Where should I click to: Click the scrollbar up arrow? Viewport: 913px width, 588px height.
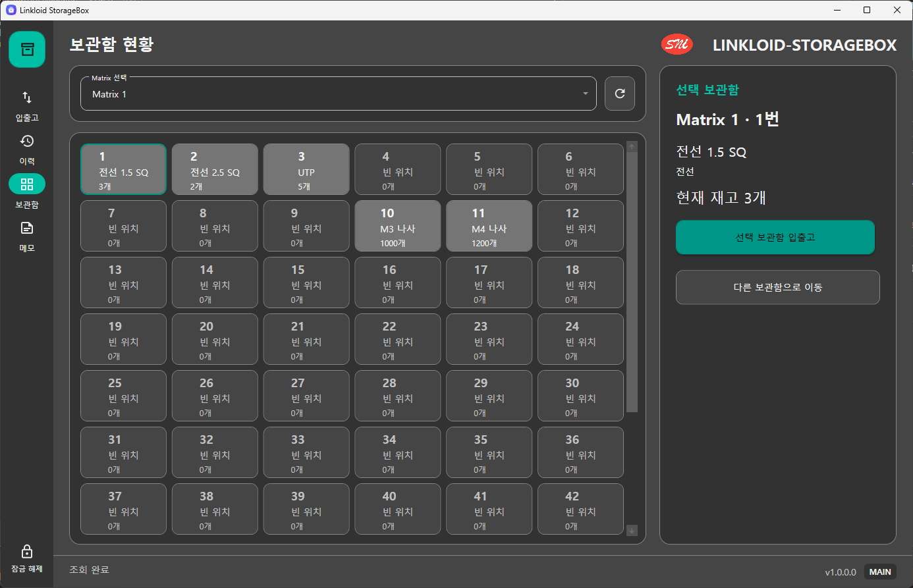click(x=632, y=146)
